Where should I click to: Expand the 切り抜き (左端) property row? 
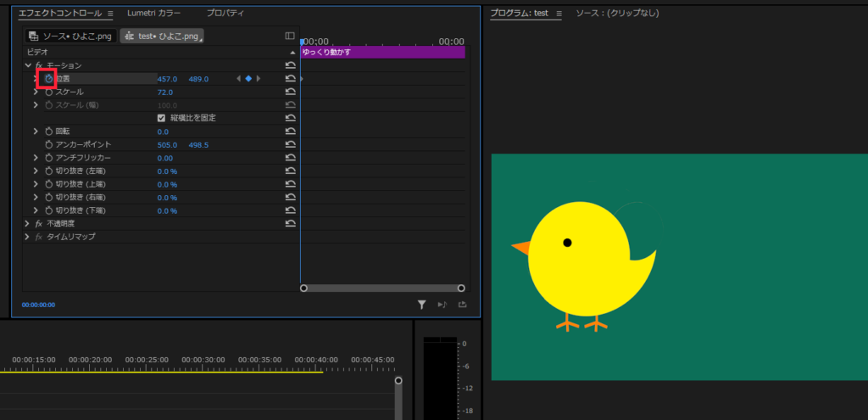coord(36,171)
